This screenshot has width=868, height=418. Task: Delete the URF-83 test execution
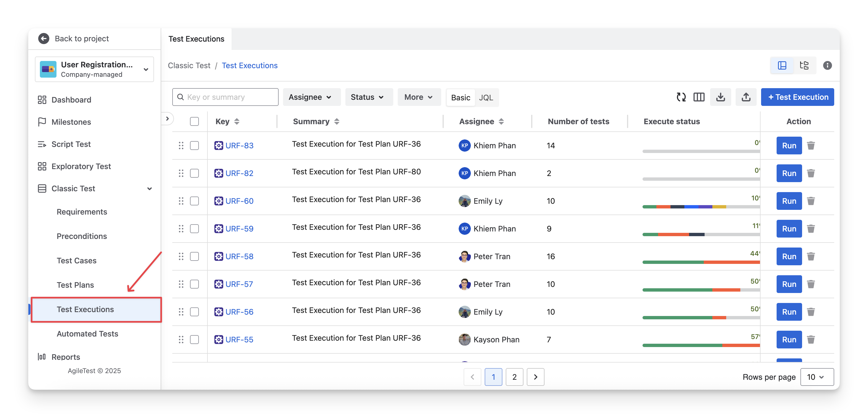click(x=811, y=146)
